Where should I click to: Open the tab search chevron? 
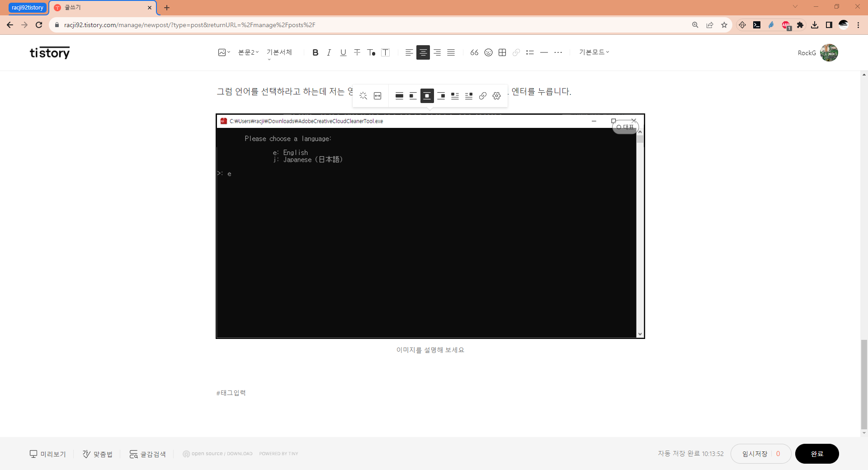pyautogui.click(x=795, y=6)
